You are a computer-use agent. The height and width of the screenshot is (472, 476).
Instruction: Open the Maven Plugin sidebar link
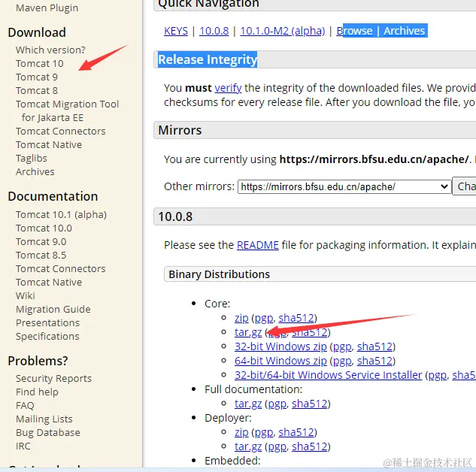click(x=47, y=8)
